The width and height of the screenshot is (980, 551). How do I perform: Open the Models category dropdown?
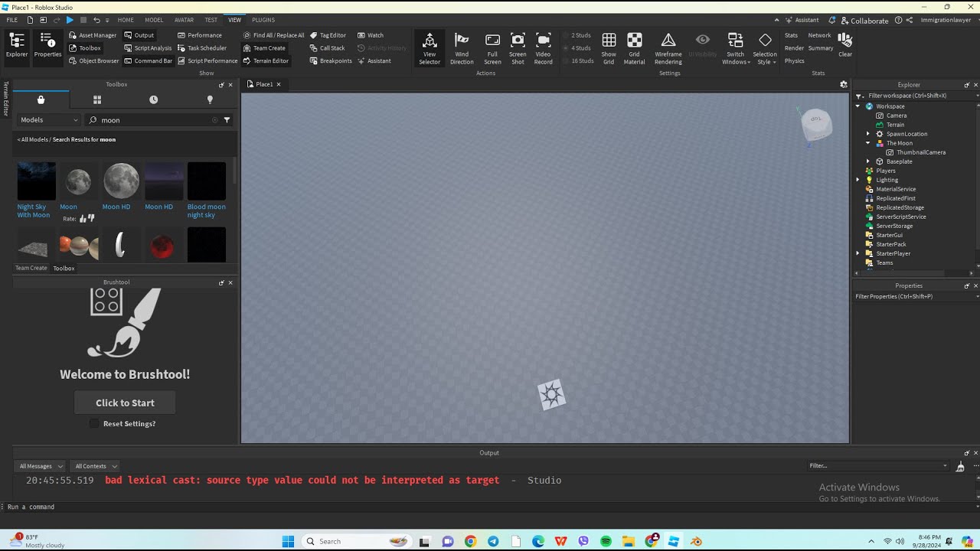(48, 120)
